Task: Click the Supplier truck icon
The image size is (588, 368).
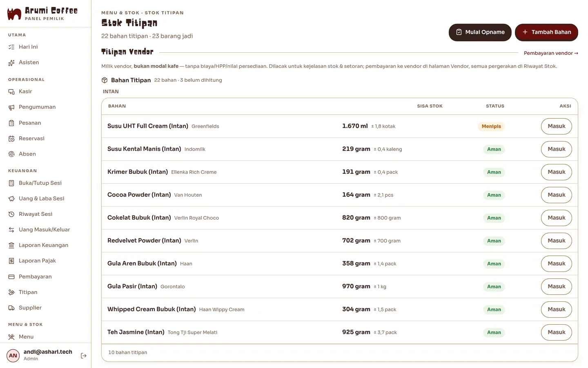Action: coord(11,308)
